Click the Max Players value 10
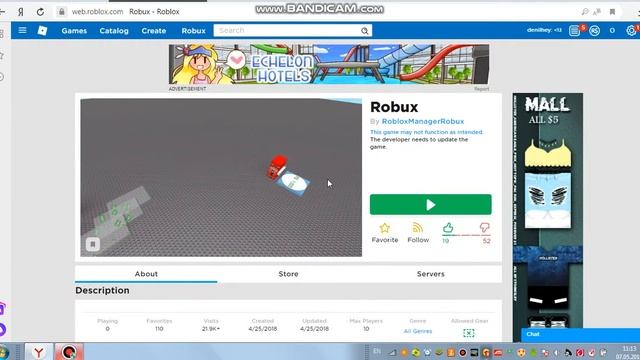Image resolution: width=640 pixels, height=360 pixels. 366,329
